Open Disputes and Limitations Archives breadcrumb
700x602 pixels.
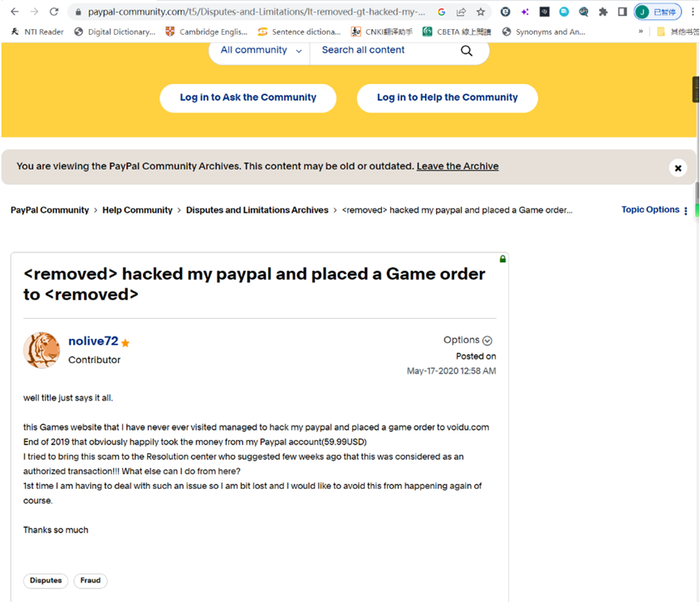coord(257,210)
